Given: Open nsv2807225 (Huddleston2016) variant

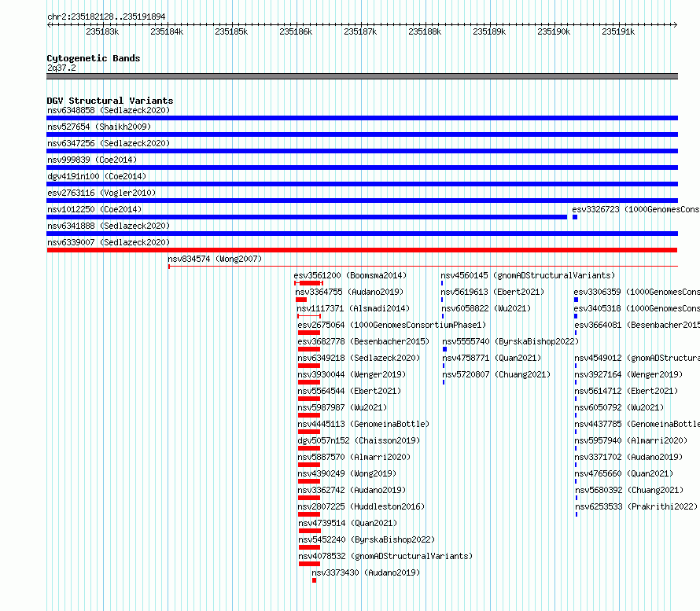Looking at the screenshot, I should pyautogui.click(x=361, y=506).
